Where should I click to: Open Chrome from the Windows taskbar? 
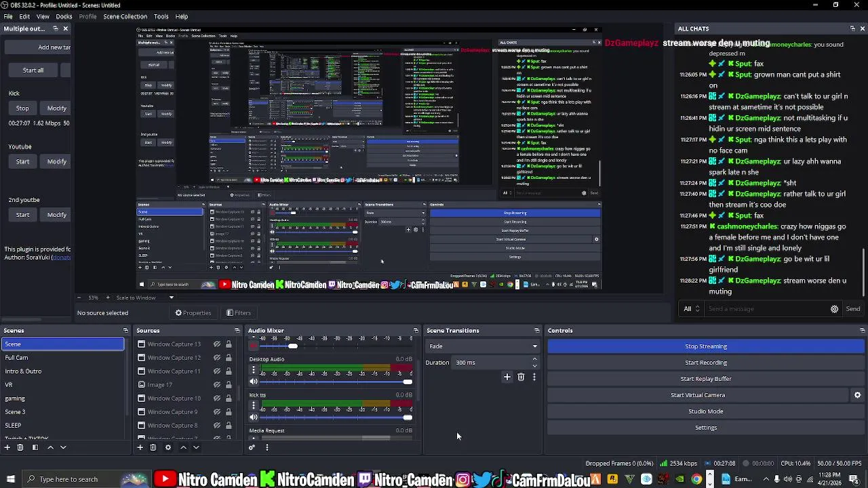tap(696, 479)
